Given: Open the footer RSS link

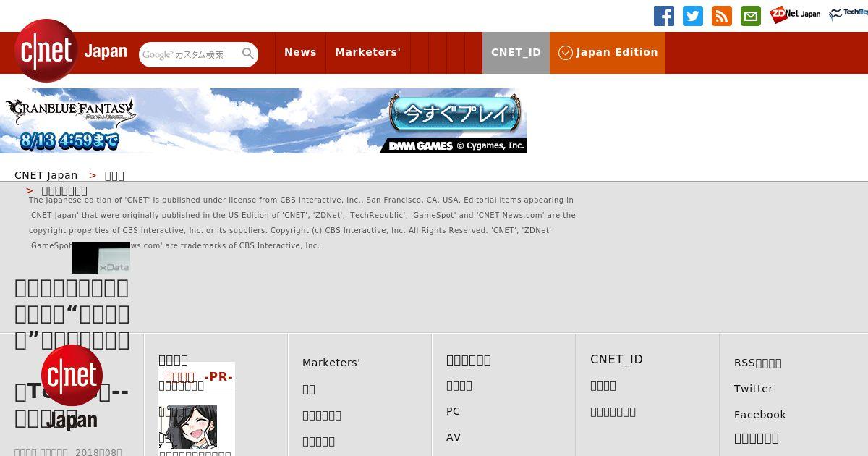Looking at the screenshot, I should (x=758, y=363).
